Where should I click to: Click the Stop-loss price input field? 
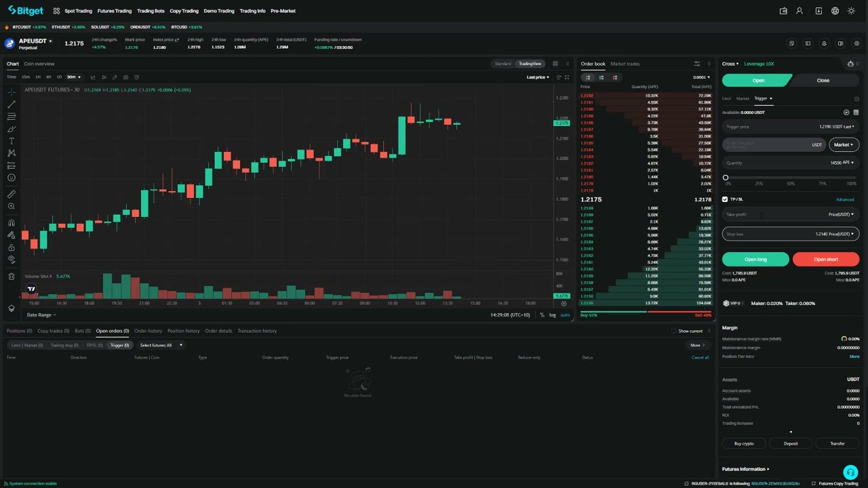(x=791, y=234)
